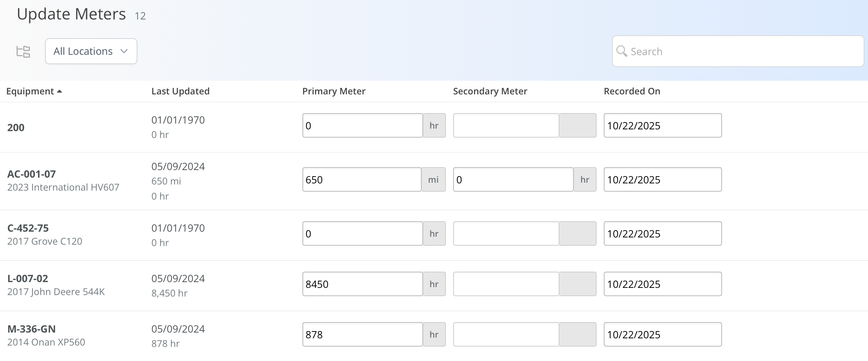Open the All Locations dropdown
Viewport: 868px width, 361px height.
point(91,51)
